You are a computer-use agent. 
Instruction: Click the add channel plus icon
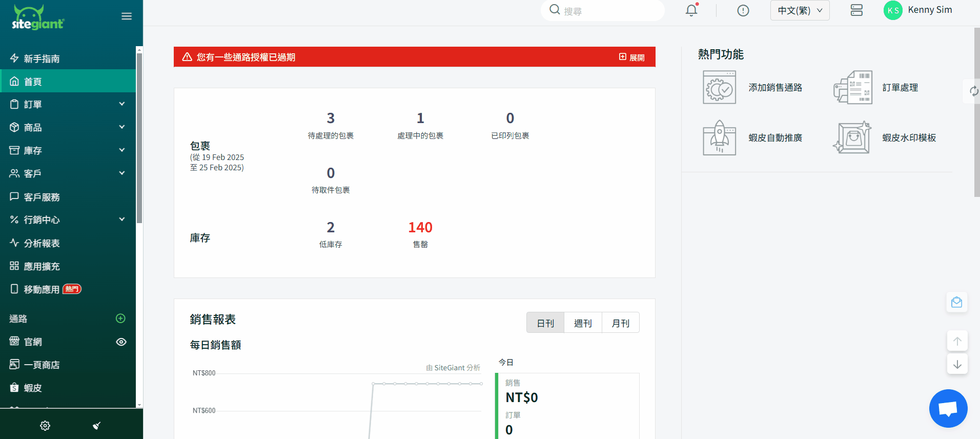coord(120,318)
